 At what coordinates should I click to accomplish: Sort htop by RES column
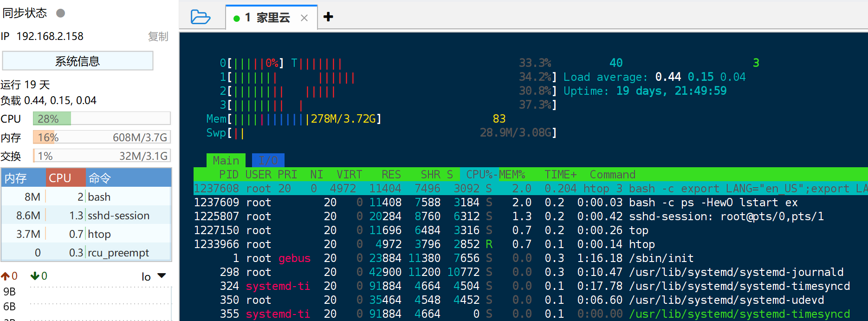point(391,174)
